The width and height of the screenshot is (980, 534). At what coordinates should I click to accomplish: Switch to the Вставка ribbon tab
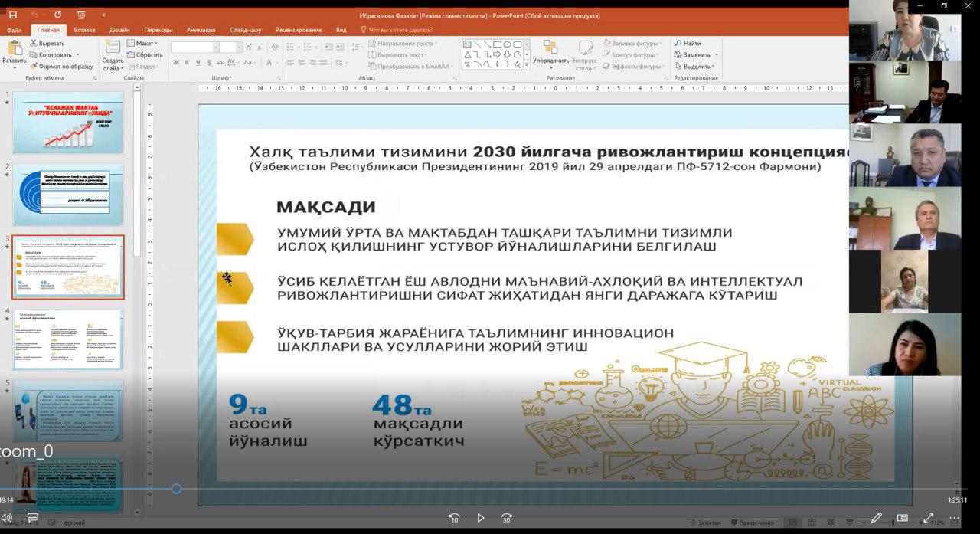pyautogui.click(x=85, y=30)
